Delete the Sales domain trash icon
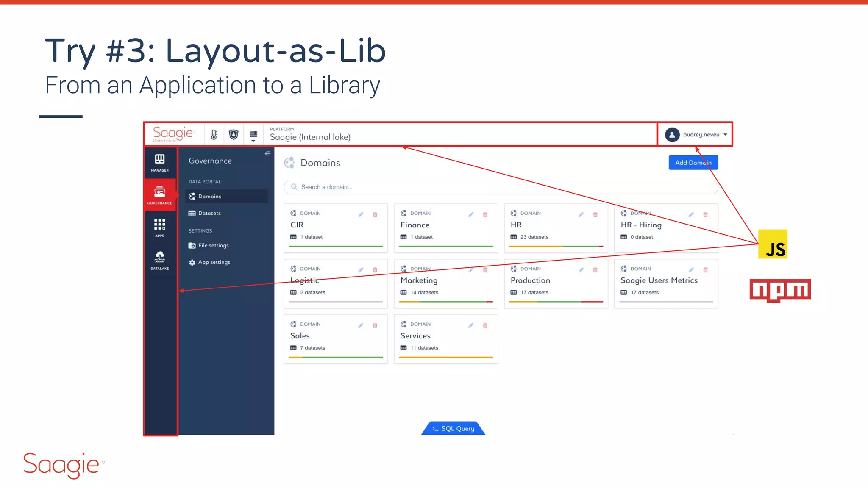868x488 pixels. click(375, 325)
